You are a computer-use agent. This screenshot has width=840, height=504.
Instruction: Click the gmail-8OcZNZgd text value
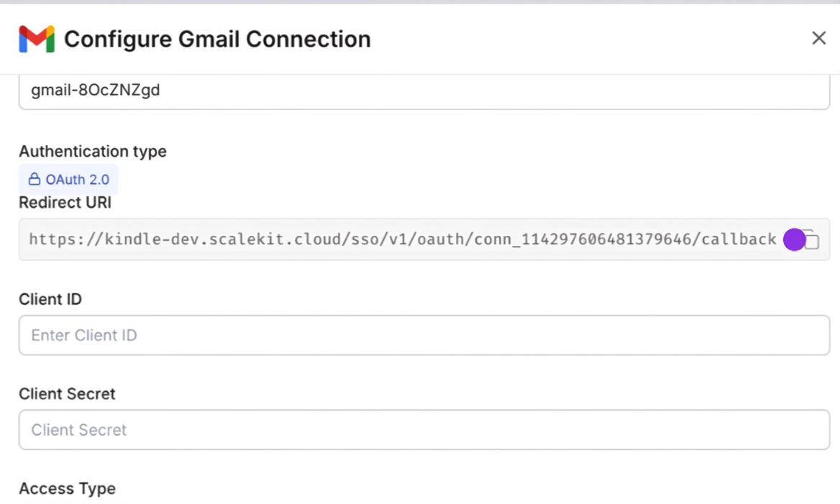point(95,90)
